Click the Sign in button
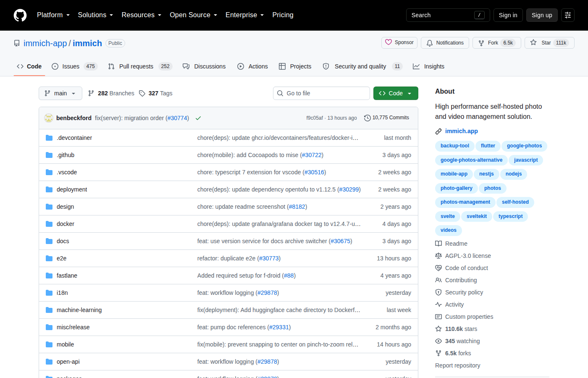 point(508,15)
